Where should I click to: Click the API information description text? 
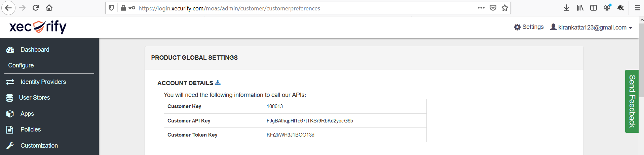pos(235,95)
